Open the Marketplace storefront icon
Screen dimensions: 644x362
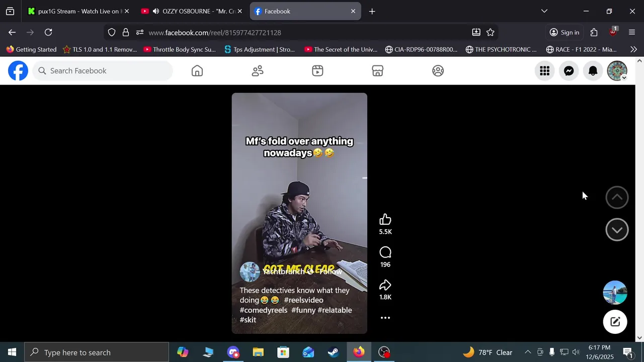pyautogui.click(x=378, y=71)
